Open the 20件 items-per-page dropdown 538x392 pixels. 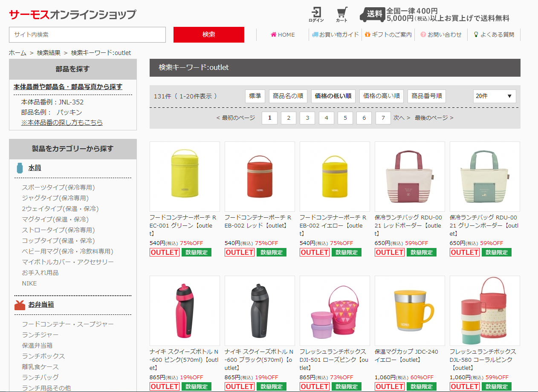(x=495, y=96)
